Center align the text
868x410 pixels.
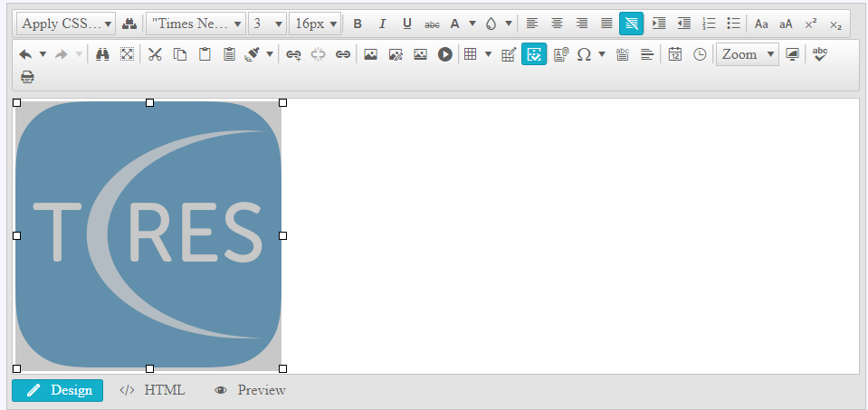pos(557,24)
